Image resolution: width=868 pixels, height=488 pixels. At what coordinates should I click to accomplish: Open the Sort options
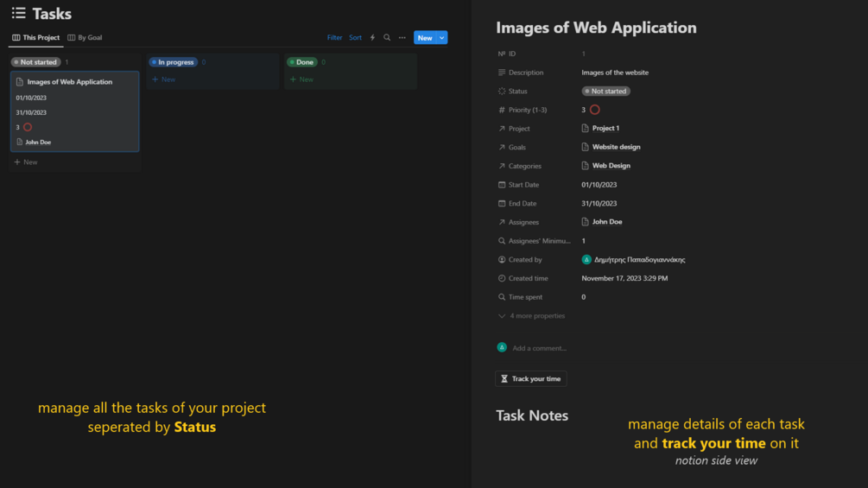355,38
